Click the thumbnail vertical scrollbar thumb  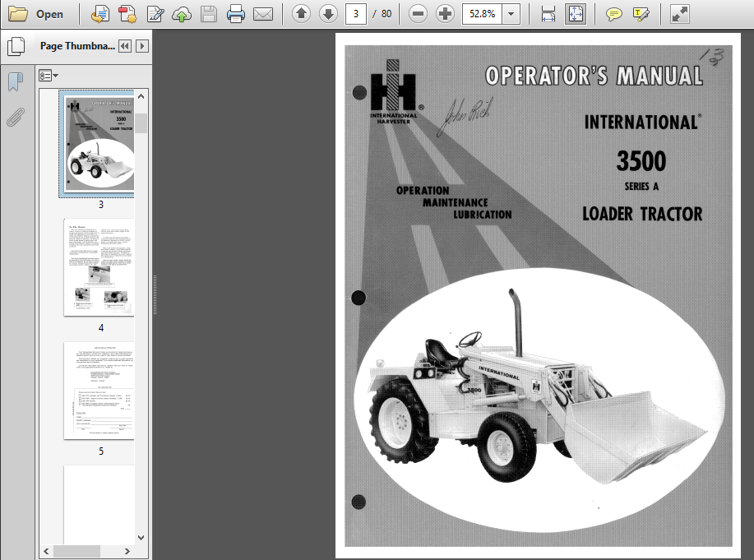(141, 123)
